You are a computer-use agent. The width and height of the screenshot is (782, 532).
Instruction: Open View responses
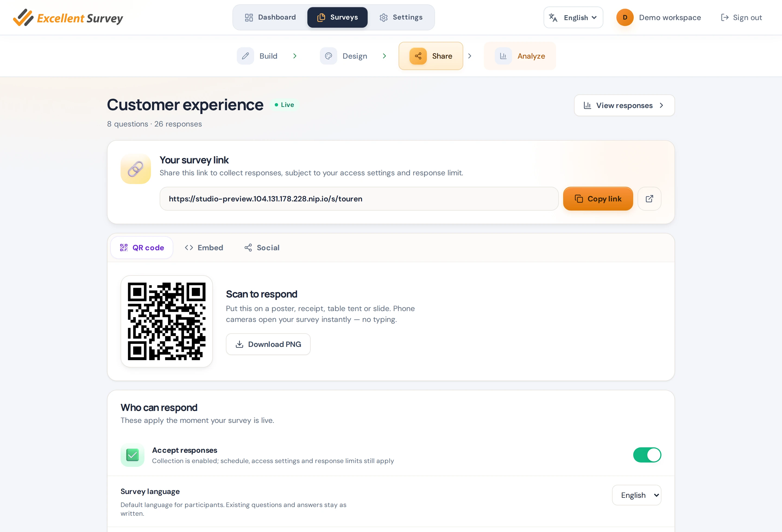tap(624, 105)
